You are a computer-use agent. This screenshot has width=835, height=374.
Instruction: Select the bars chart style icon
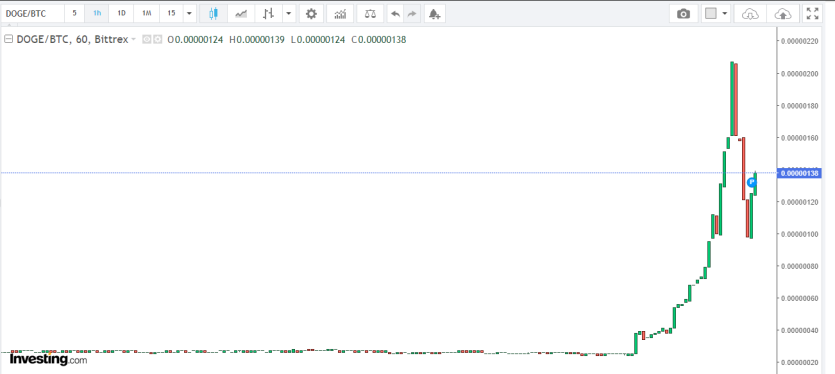coord(268,14)
